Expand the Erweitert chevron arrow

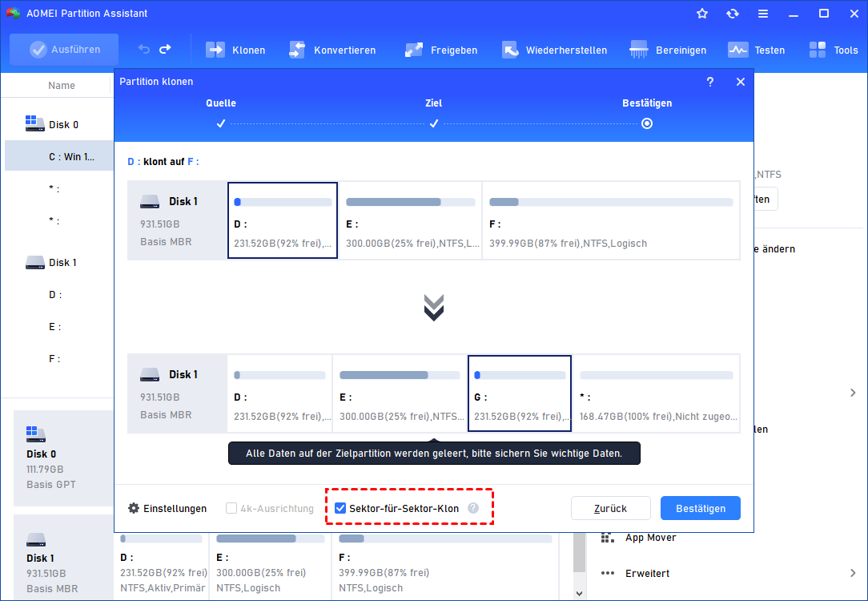tap(853, 573)
